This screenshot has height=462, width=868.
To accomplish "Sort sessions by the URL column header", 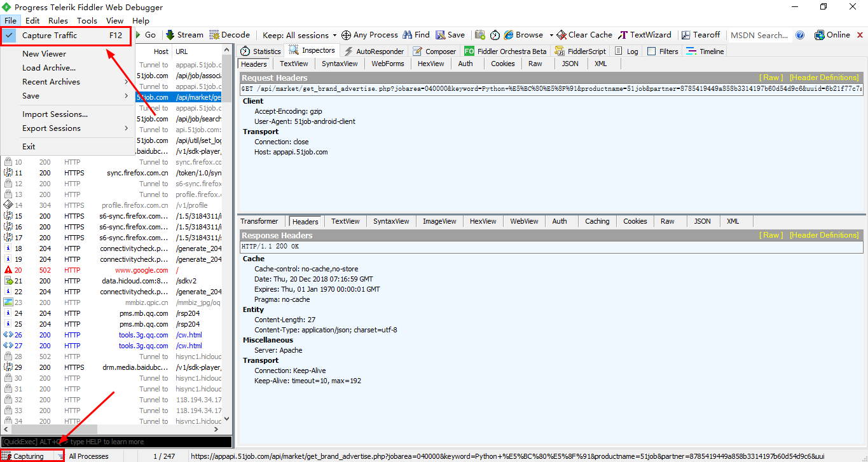I will pyautogui.click(x=182, y=51).
